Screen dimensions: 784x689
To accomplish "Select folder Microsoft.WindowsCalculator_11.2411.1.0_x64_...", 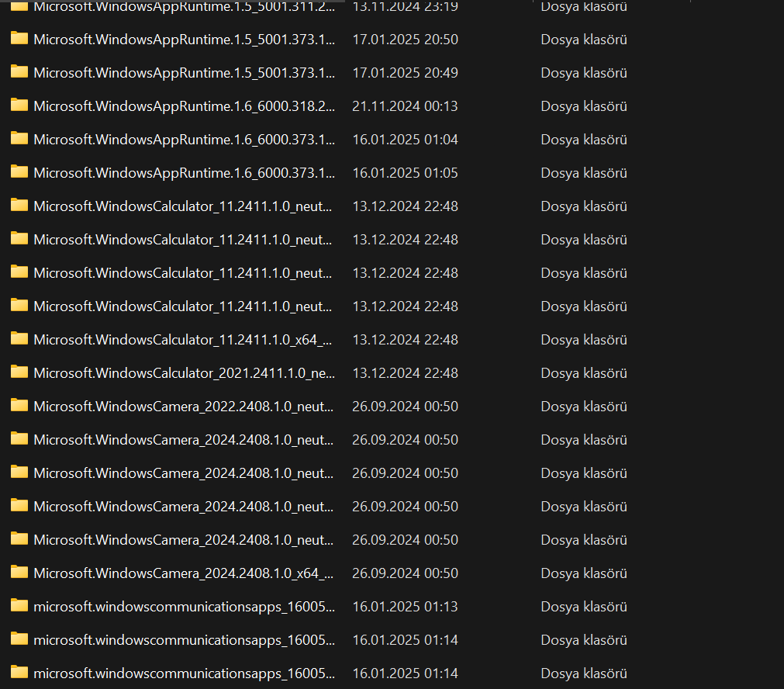I will click(x=182, y=340).
